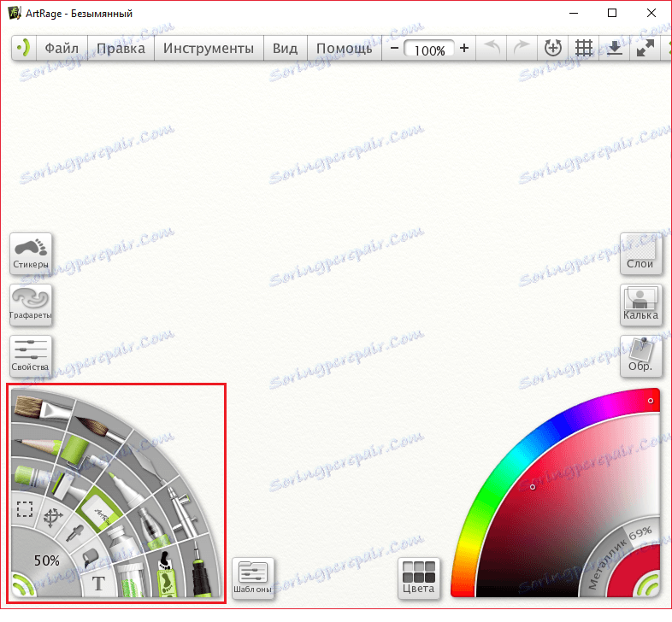Pick the Gloop Pen tool
672x622 pixels.
[150, 529]
